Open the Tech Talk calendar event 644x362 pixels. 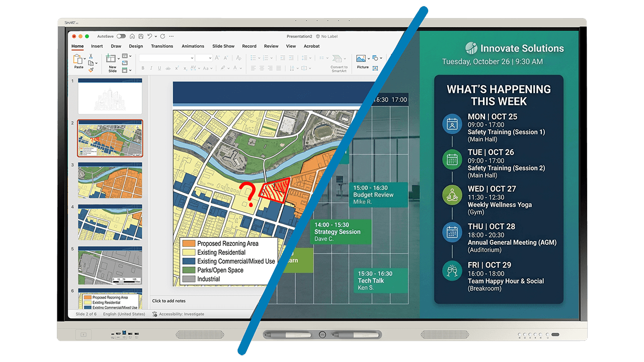pyautogui.click(x=381, y=281)
